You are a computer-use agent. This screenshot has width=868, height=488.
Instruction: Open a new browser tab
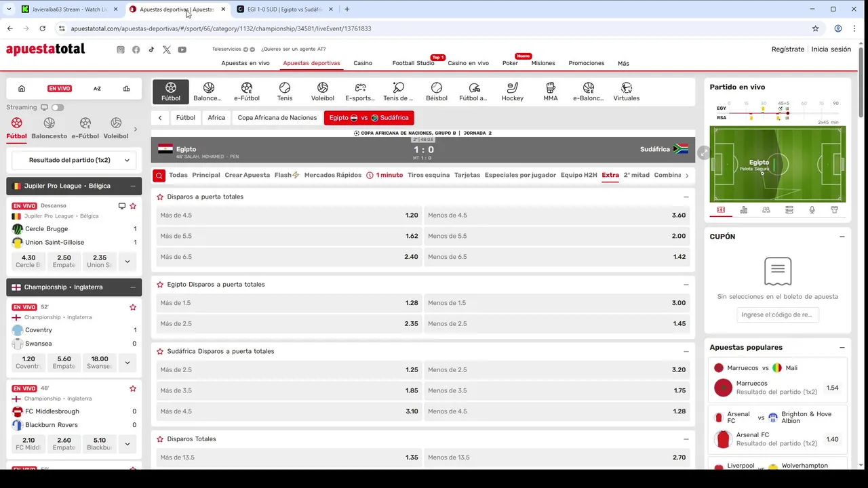click(347, 9)
